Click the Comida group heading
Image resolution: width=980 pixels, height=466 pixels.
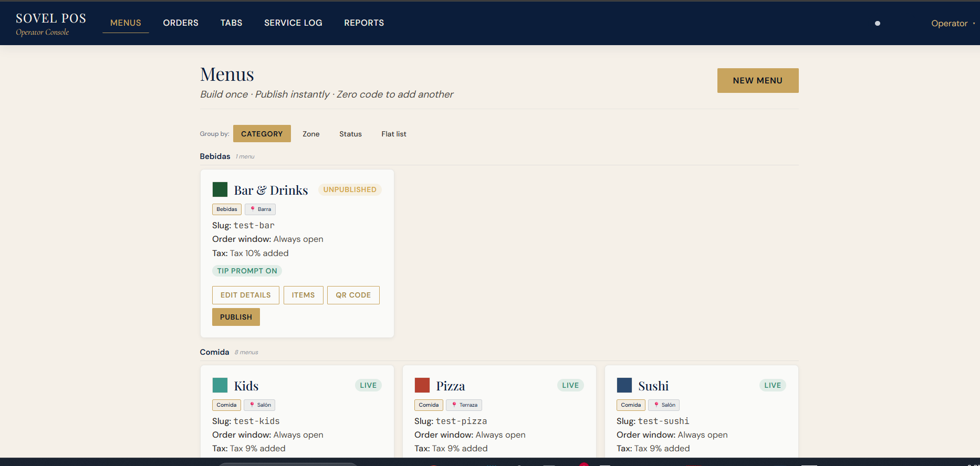(x=214, y=352)
